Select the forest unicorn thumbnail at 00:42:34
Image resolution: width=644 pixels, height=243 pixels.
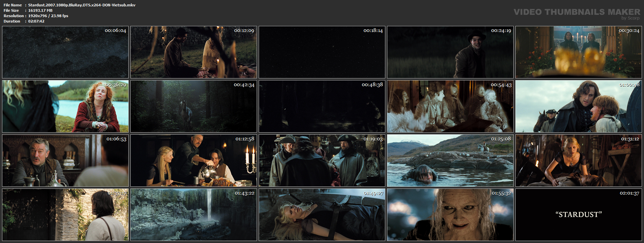[194, 106]
